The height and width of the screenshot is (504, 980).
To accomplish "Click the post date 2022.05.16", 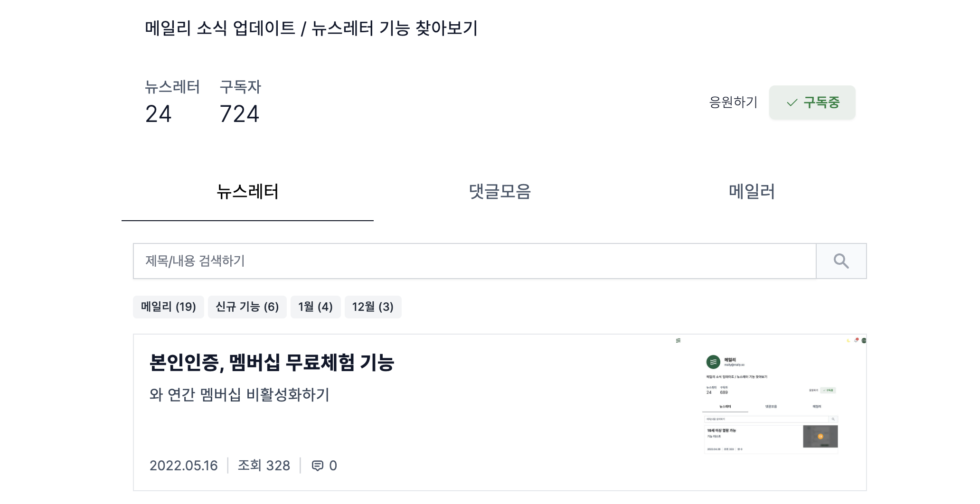I will 183,466.
